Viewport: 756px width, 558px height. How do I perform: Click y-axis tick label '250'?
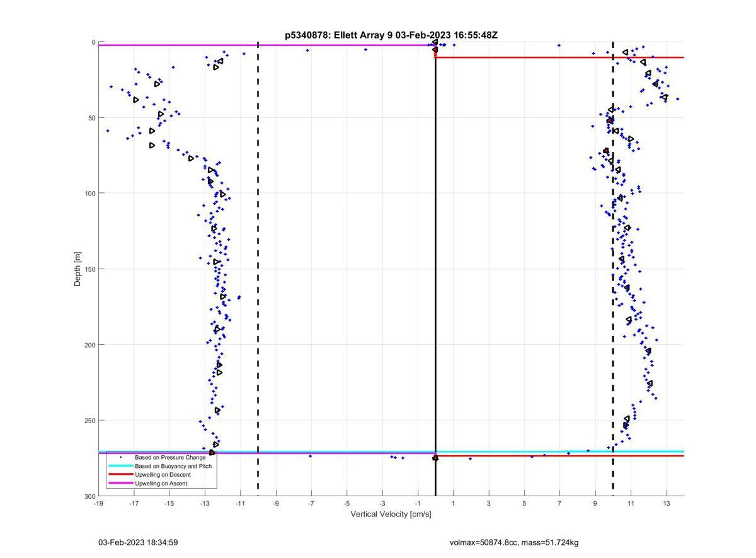pyautogui.click(x=90, y=421)
